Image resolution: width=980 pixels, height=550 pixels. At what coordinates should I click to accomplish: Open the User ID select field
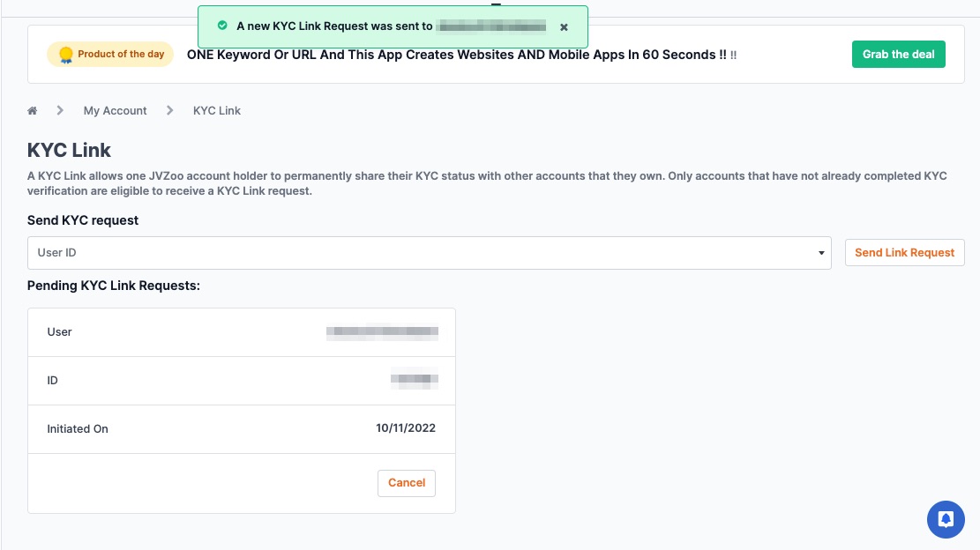pyautogui.click(x=430, y=253)
